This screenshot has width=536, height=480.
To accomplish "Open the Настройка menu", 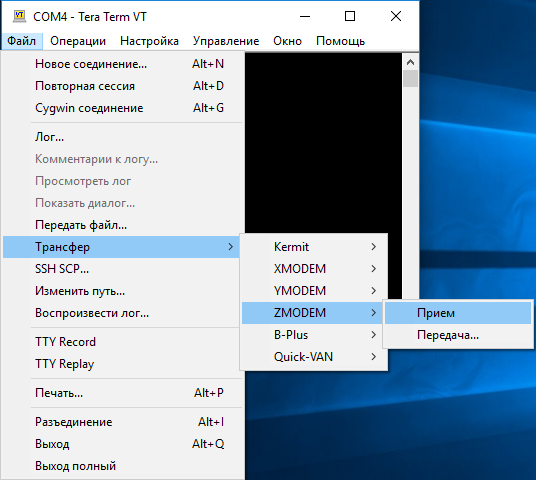I will [x=149, y=41].
